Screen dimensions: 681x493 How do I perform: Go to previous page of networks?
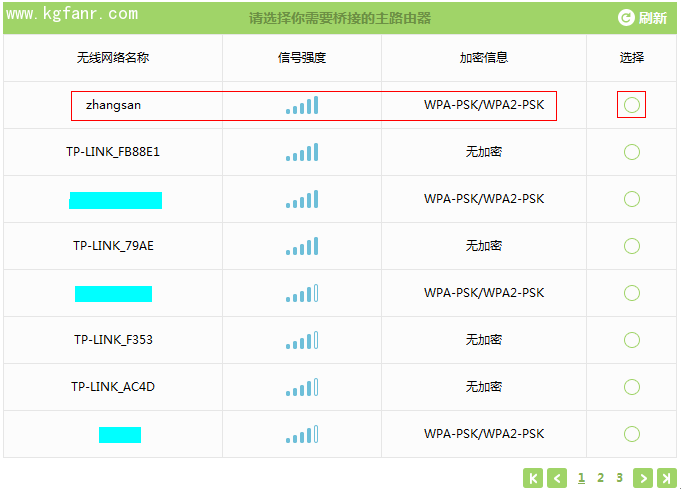558,479
